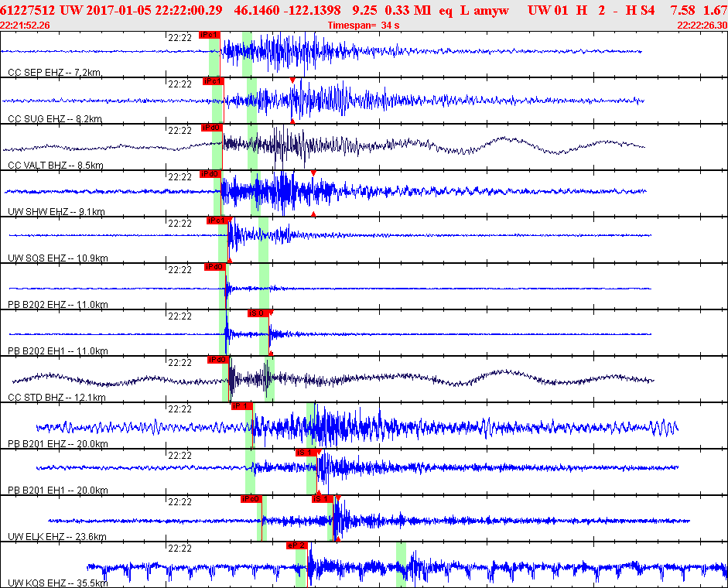
Task: Select iPd0 pick flag on B202 EHZ trace
Action: (x=215, y=267)
